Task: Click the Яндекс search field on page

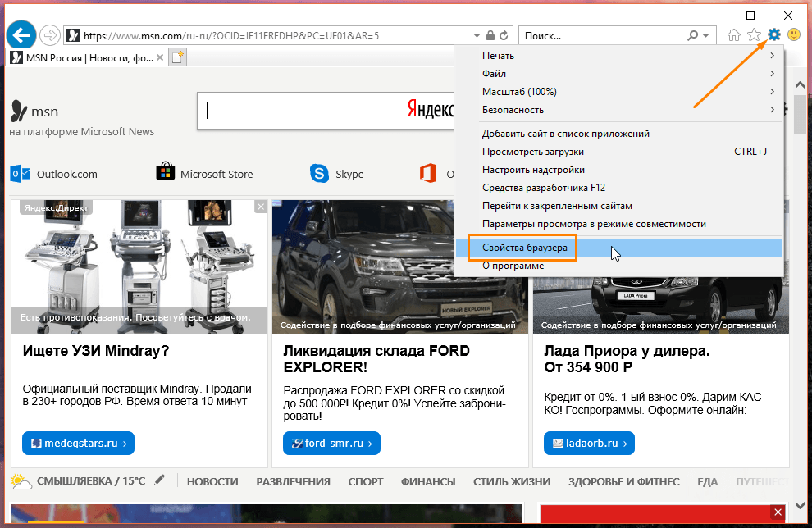Action: pos(326,111)
